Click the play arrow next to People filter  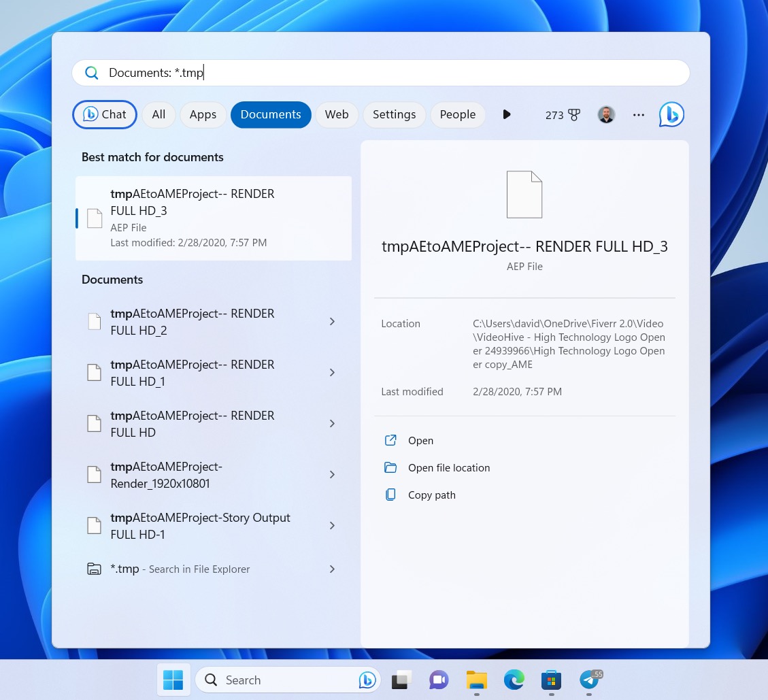(507, 114)
